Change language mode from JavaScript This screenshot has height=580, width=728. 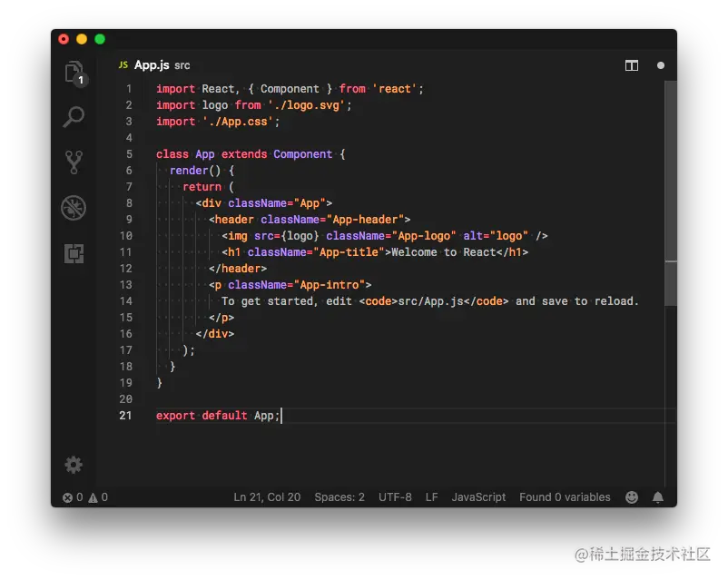[x=478, y=497]
